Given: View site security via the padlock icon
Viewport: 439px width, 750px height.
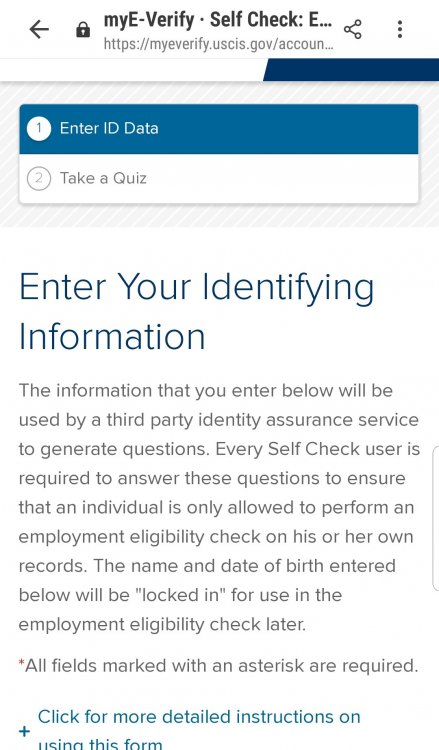Looking at the screenshot, I should (x=83, y=30).
